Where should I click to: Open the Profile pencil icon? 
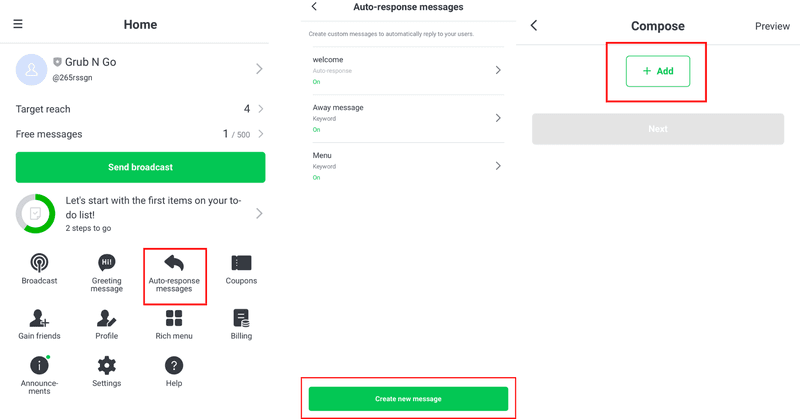point(107,318)
